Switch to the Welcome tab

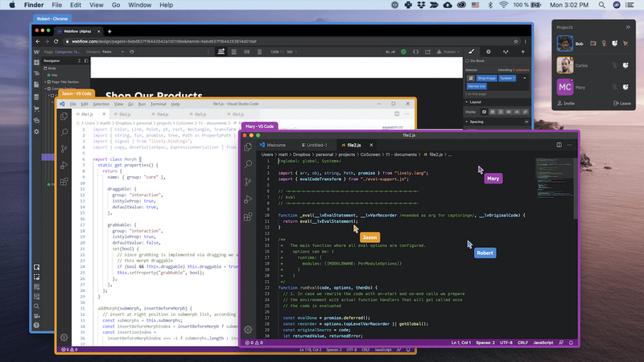pos(272,145)
